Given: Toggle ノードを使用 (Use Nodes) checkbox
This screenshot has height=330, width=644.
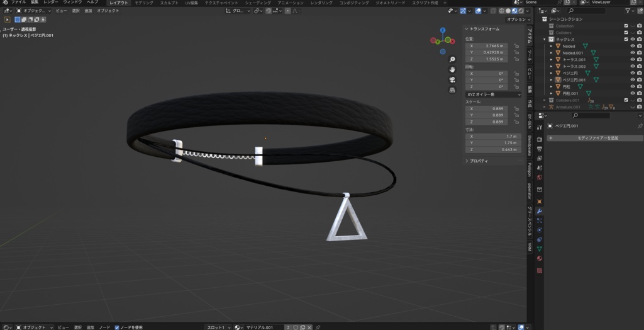Looking at the screenshot, I should click(x=117, y=327).
